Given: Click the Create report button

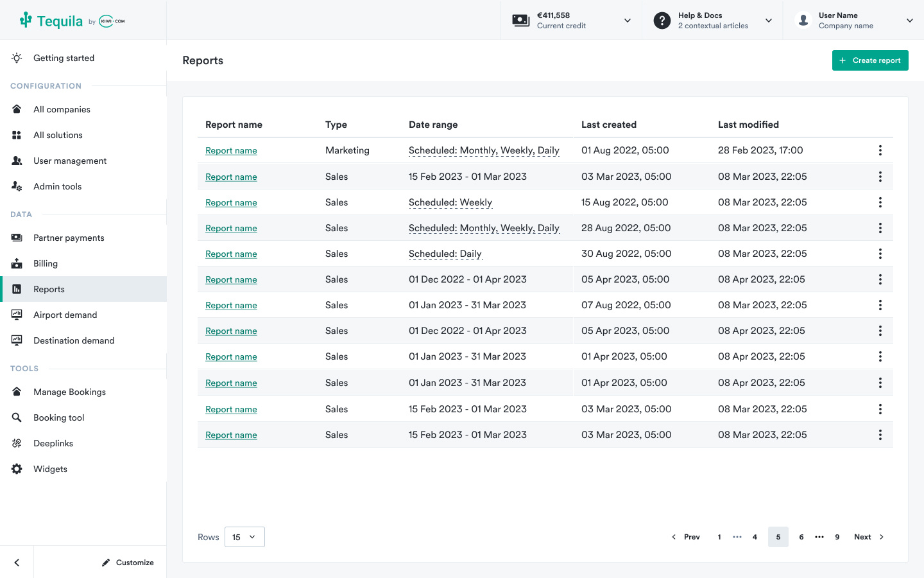Looking at the screenshot, I should [869, 60].
